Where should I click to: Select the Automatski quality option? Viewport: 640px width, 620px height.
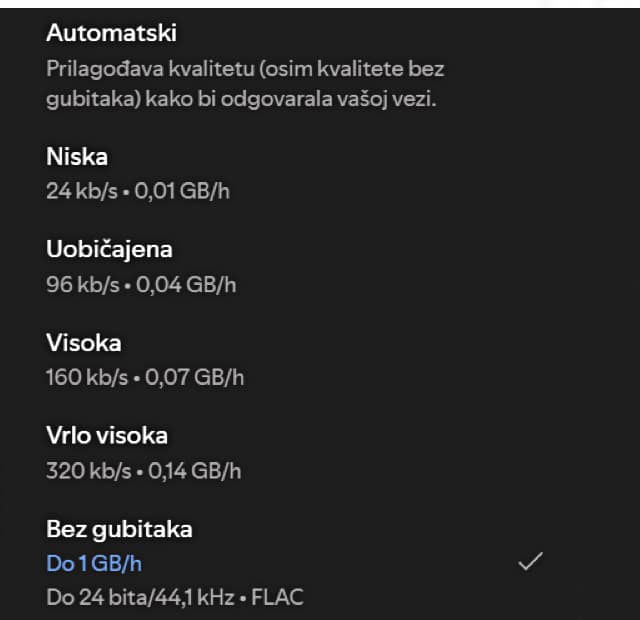[111, 33]
